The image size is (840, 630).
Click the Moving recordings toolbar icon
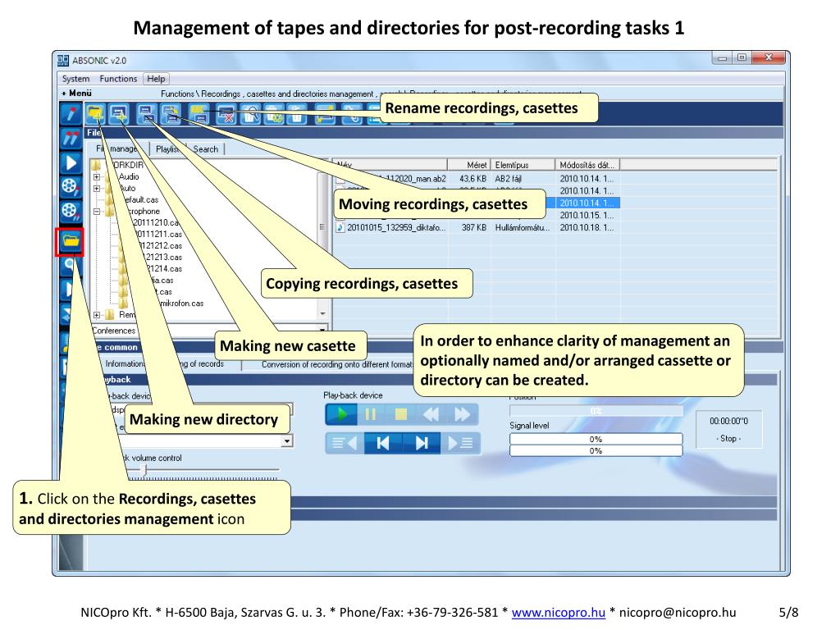[171, 113]
